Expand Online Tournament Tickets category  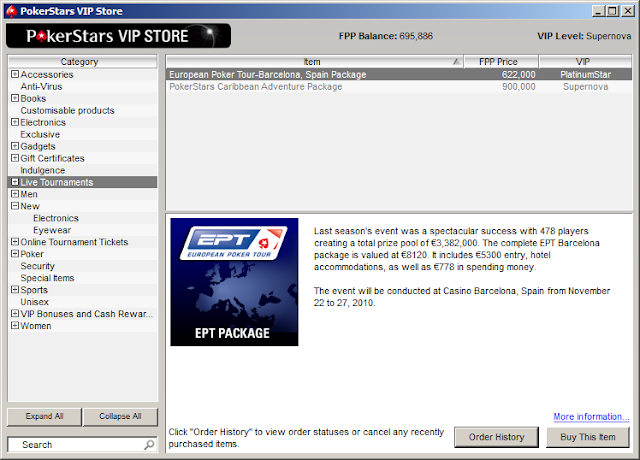click(x=15, y=242)
